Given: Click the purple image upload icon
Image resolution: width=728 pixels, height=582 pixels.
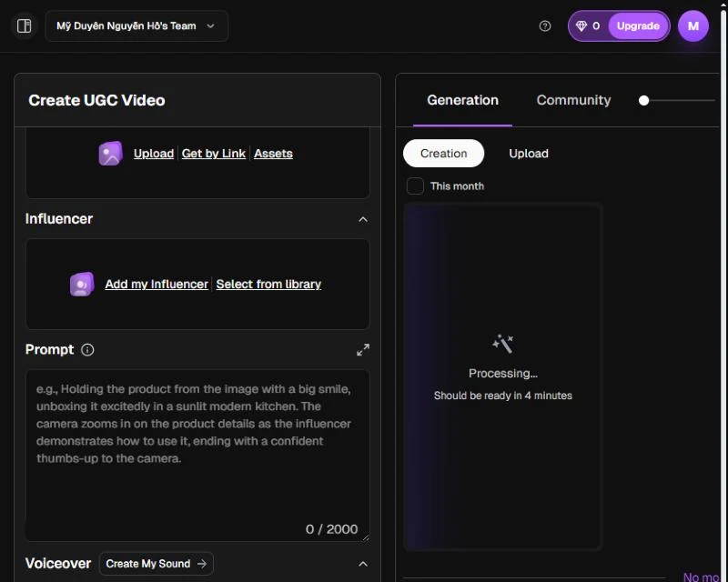Looking at the screenshot, I should coord(110,153).
